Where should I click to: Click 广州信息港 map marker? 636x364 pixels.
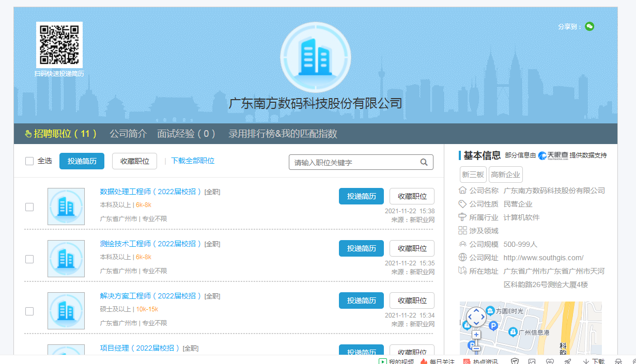point(513,331)
